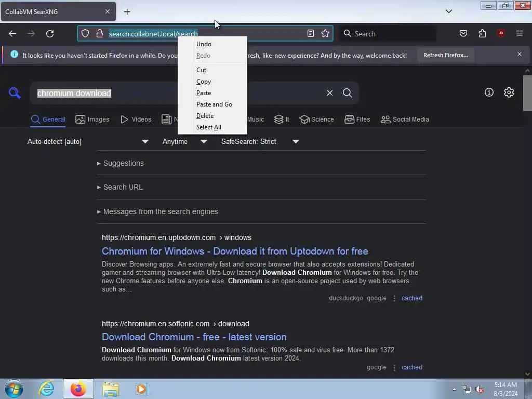Click the List all tabs chevron
This screenshot has height=399, width=532.
tap(448, 11)
